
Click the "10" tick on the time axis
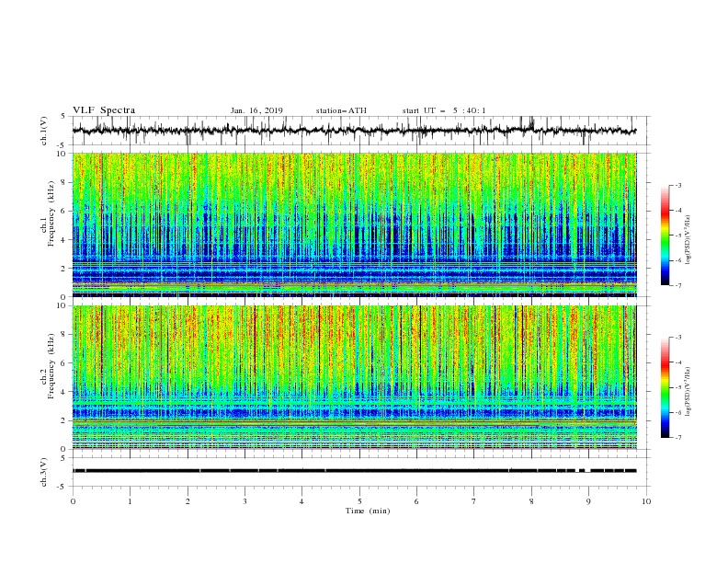click(646, 501)
